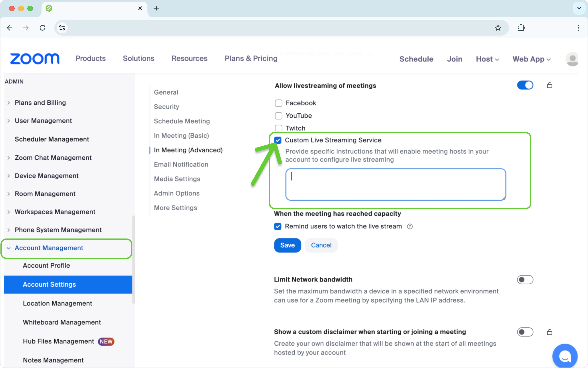Cancel the livestreaming changes
Image resolution: width=588 pixels, height=368 pixels.
321,245
